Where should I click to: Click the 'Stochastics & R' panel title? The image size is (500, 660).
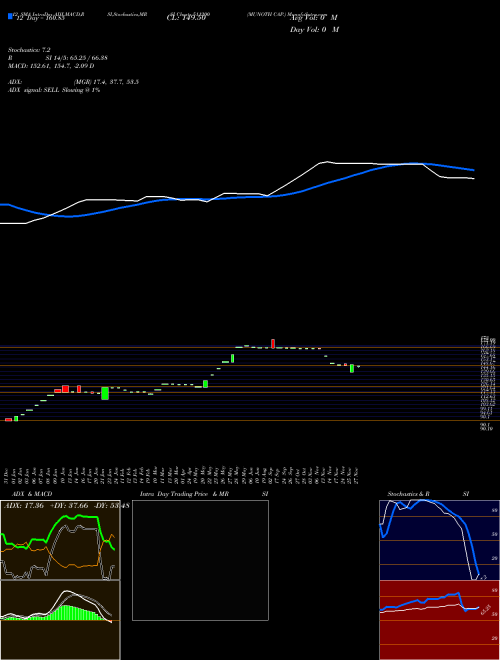[x=408, y=494]
